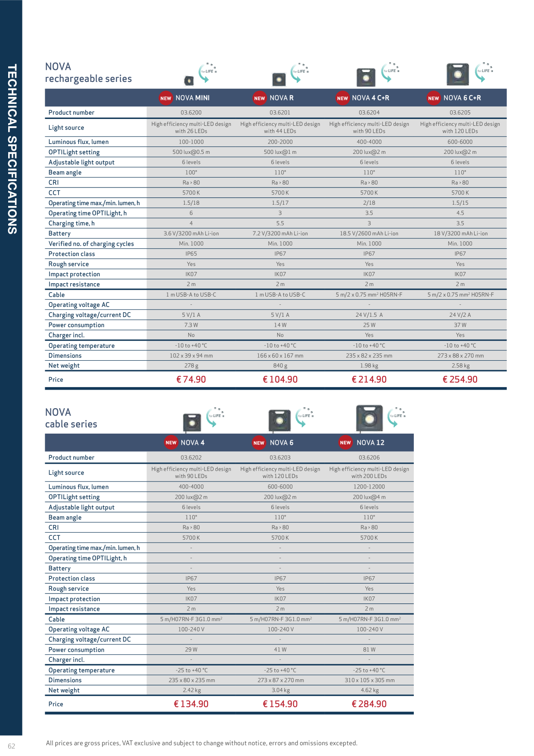Image resolution: width=534 pixels, height=756 pixels.
Task: Click the price € 154.90
Action: (x=280, y=704)
